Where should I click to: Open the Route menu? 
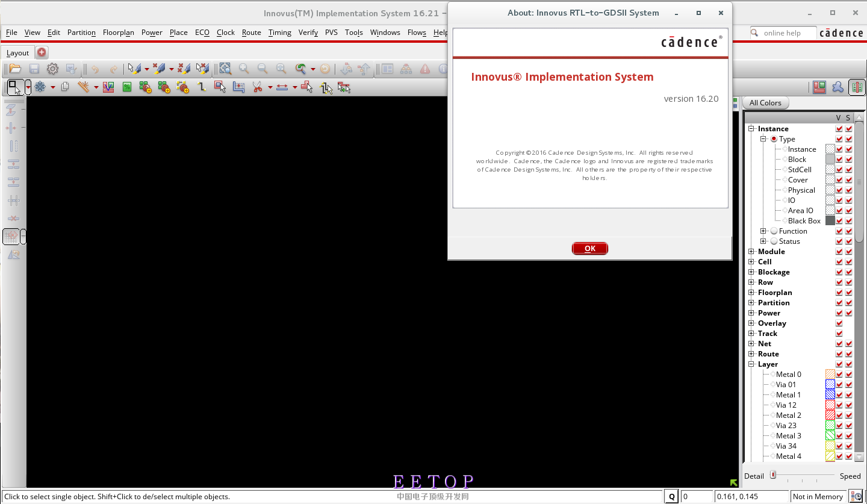click(x=252, y=33)
